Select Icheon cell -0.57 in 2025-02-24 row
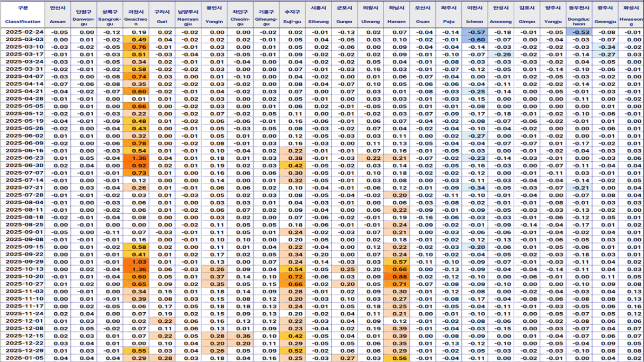This screenshot has width=644, height=362. tap(474, 32)
